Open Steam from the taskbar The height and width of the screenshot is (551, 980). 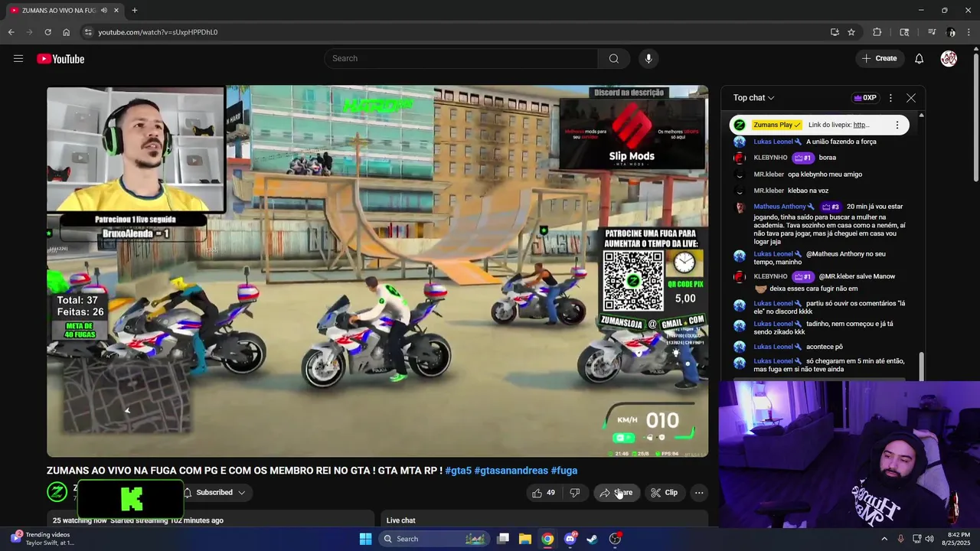[x=592, y=539]
